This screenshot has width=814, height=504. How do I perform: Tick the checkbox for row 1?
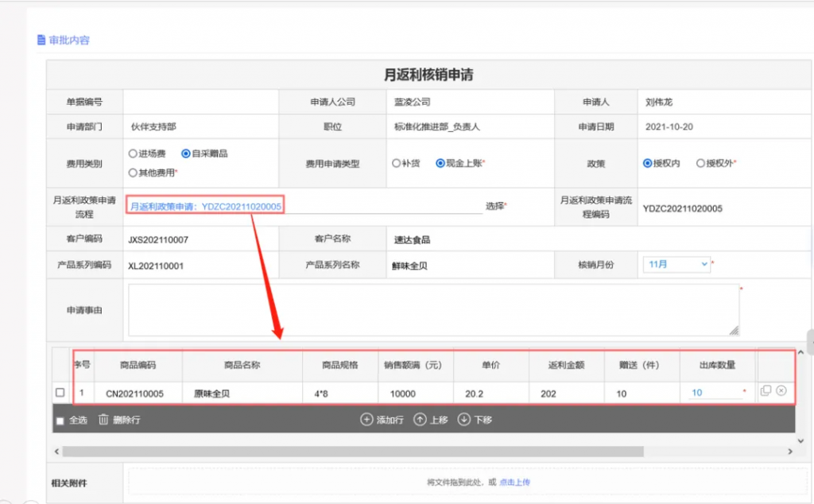pos(60,393)
